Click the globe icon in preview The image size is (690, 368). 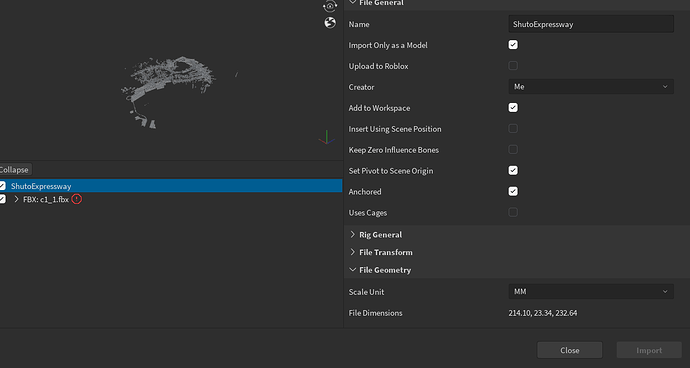(x=330, y=22)
